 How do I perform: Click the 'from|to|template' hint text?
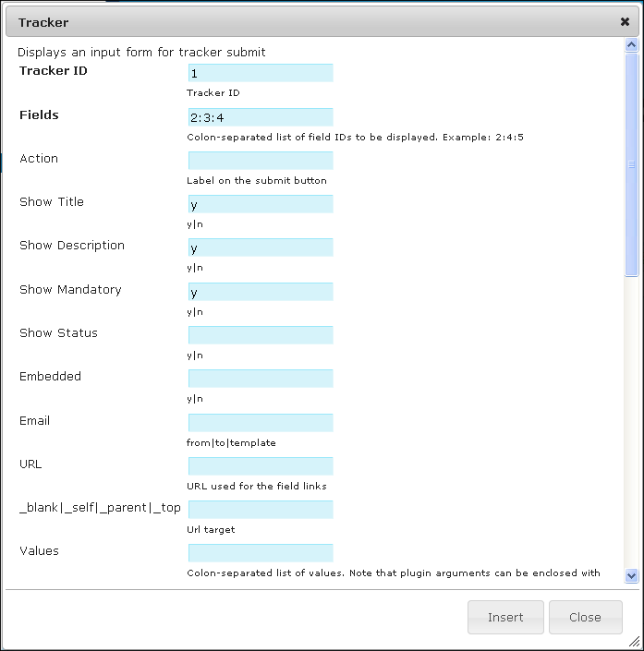tap(231, 443)
